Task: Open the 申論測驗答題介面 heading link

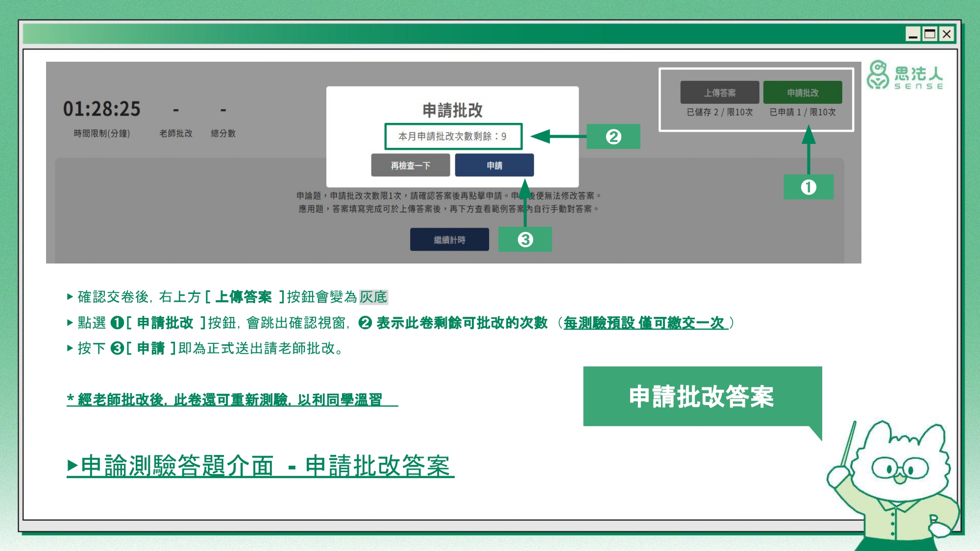Action: pyautogui.click(x=261, y=465)
